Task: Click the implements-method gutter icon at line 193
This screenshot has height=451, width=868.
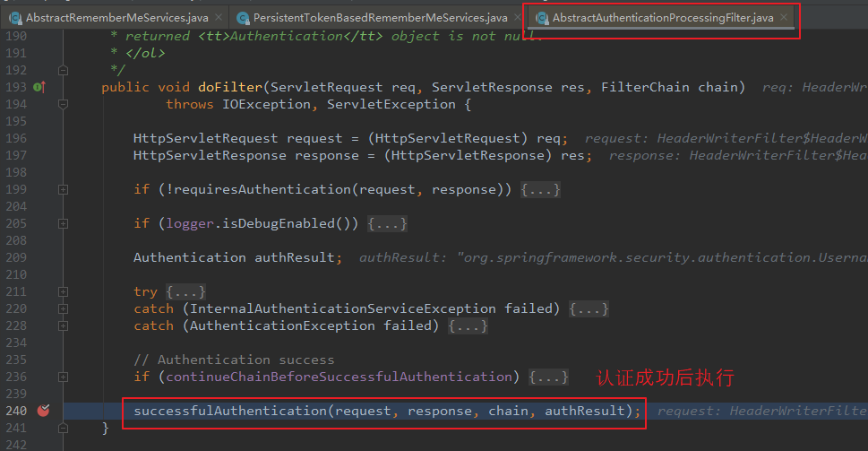Action: pyautogui.click(x=39, y=87)
